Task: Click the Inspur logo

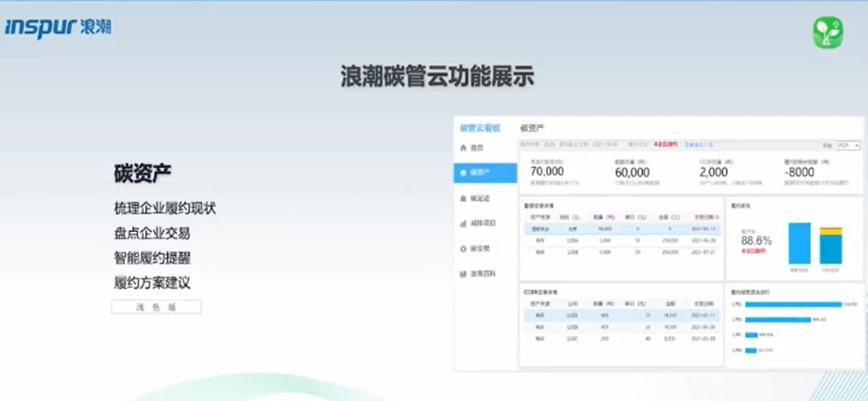Action: click(x=58, y=28)
